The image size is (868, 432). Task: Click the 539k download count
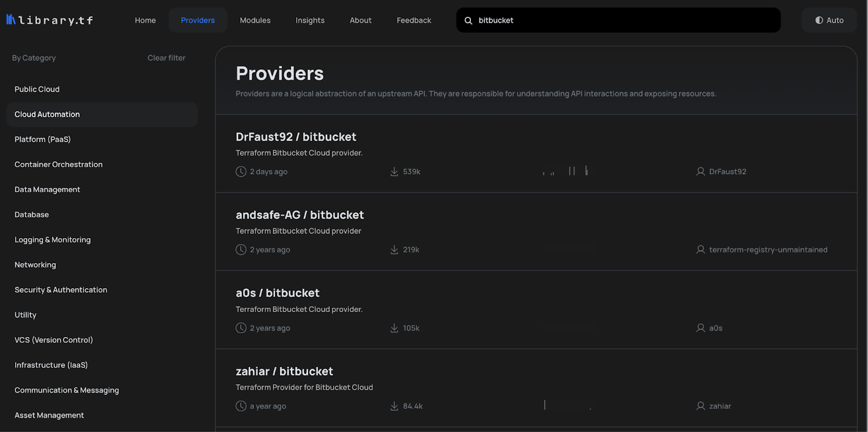(x=412, y=171)
